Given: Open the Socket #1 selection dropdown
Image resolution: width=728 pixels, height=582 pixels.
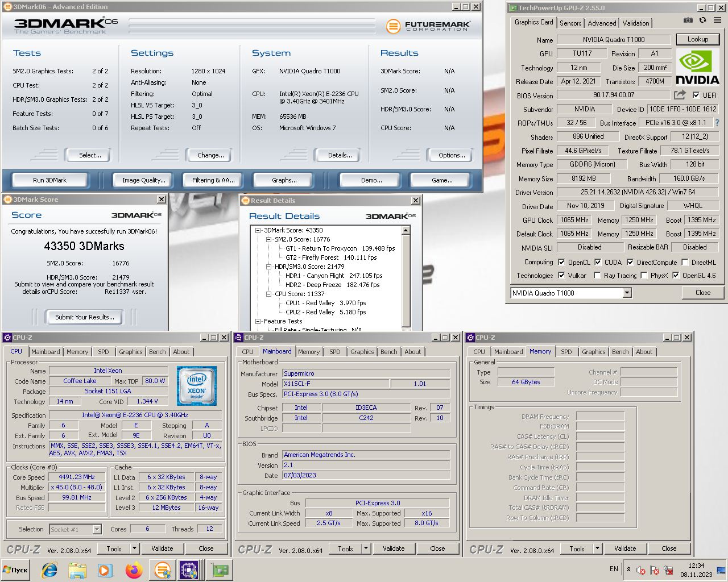Looking at the screenshot, I should (x=97, y=530).
